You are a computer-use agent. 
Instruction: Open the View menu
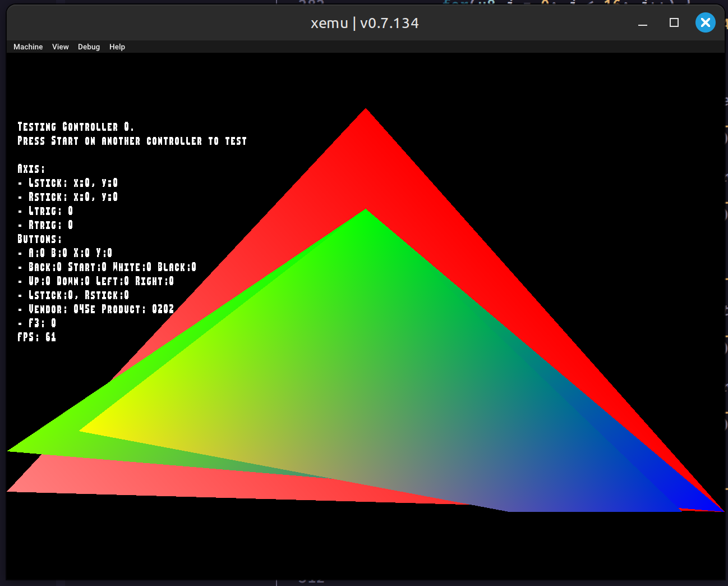(x=60, y=47)
